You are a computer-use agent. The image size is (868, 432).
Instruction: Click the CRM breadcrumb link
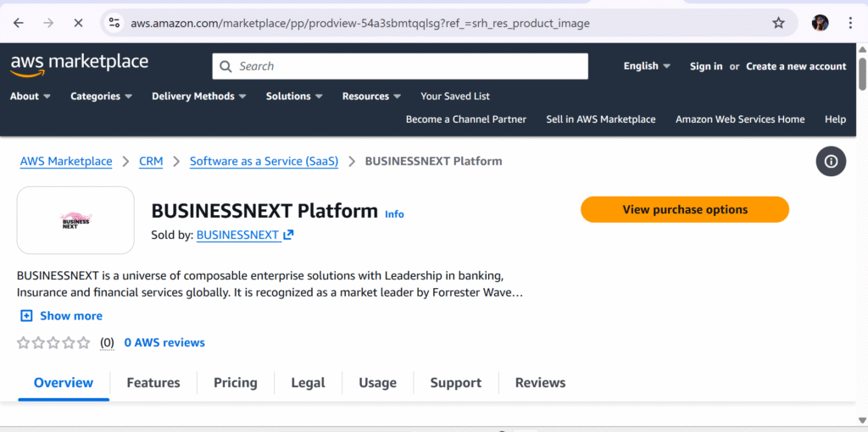(x=151, y=162)
